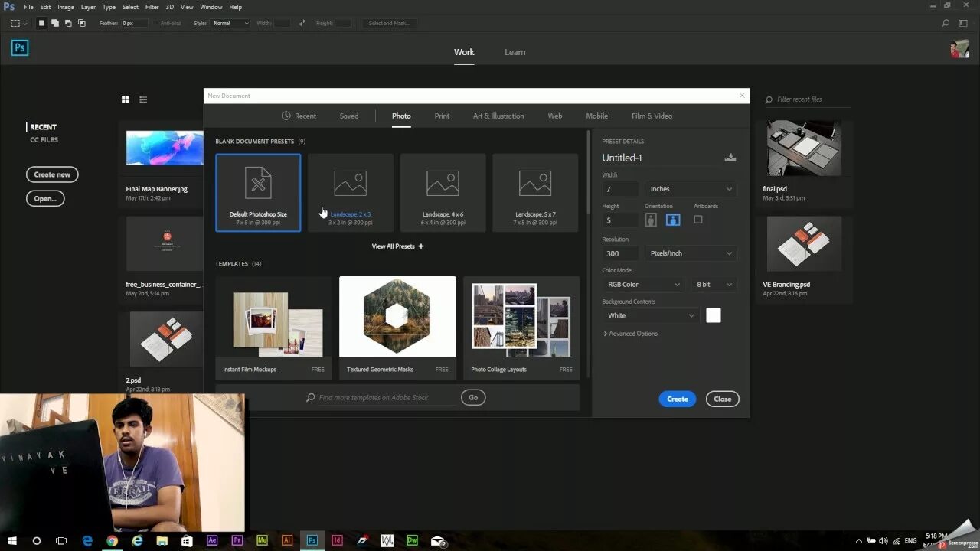Viewport: 980px width, 551px height.
Task: Switch start screen to thumbnail grid view
Action: click(126, 99)
